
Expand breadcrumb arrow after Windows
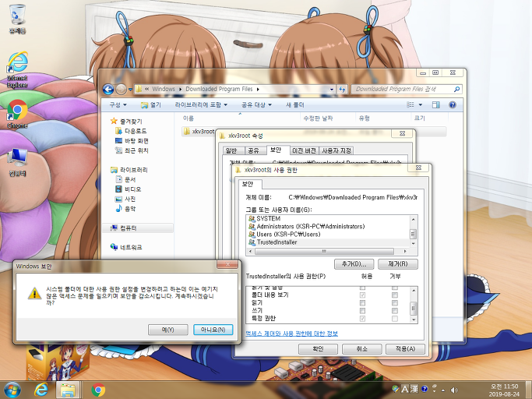pyautogui.click(x=180, y=90)
